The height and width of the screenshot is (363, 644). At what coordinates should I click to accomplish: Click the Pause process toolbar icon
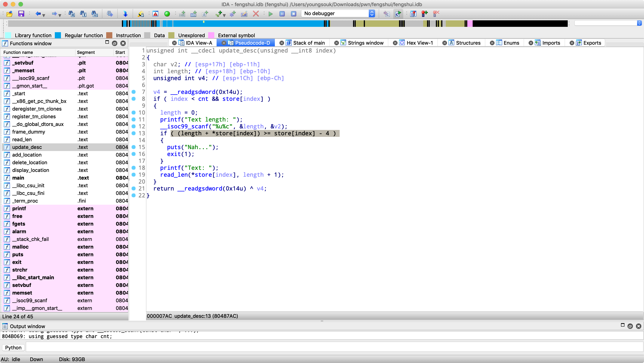tap(282, 13)
